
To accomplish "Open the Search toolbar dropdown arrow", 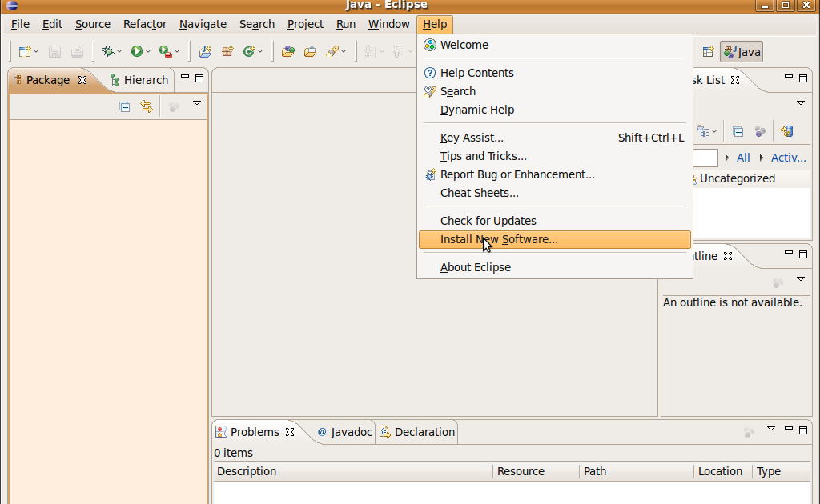I will pos(344,51).
